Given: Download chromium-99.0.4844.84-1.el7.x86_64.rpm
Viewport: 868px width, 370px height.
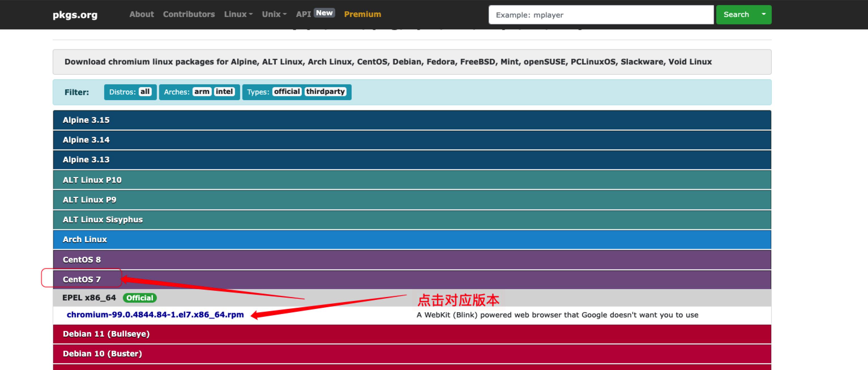Looking at the screenshot, I should point(155,314).
